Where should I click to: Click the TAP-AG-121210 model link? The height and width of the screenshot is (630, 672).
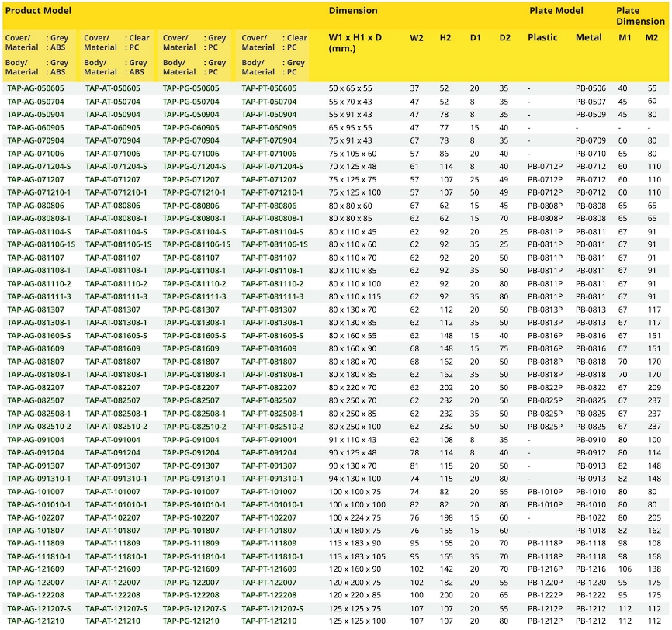click(x=36, y=621)
